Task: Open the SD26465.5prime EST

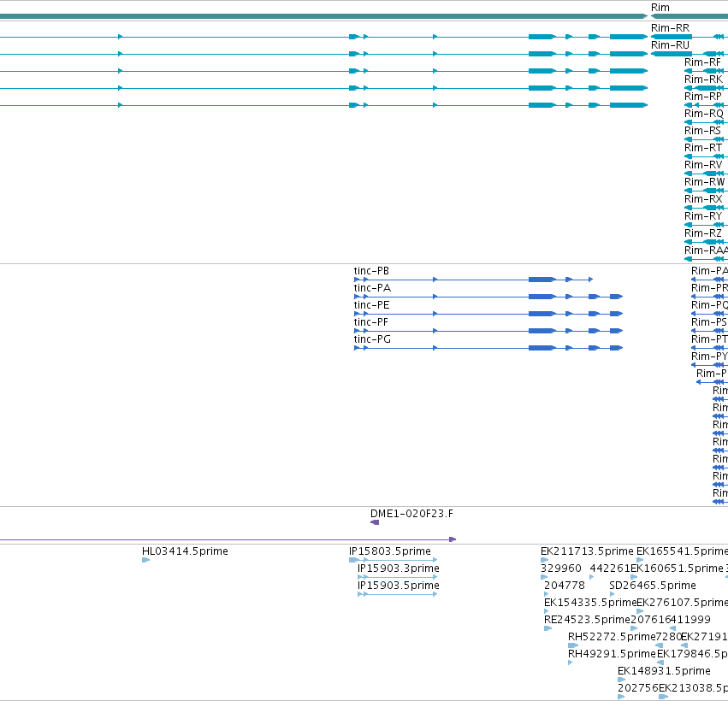Action: coord(653,586)
